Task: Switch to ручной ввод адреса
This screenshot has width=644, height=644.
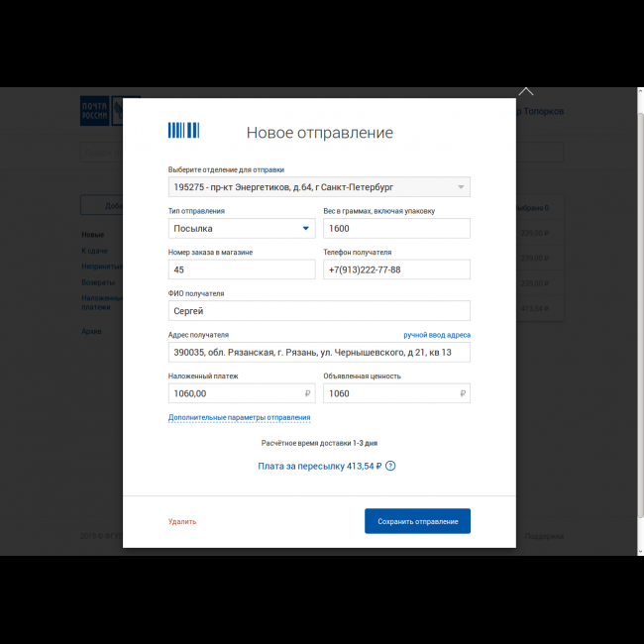Action: click(x=436, y=335)
